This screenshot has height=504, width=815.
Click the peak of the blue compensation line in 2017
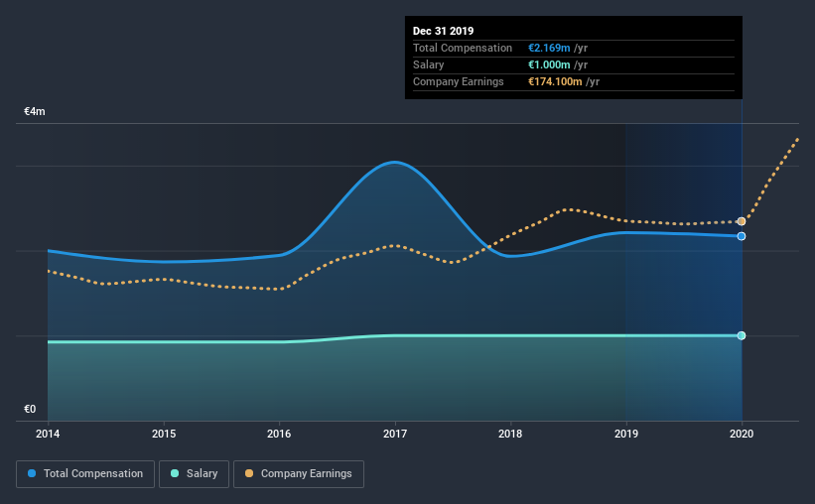[395, 162]
